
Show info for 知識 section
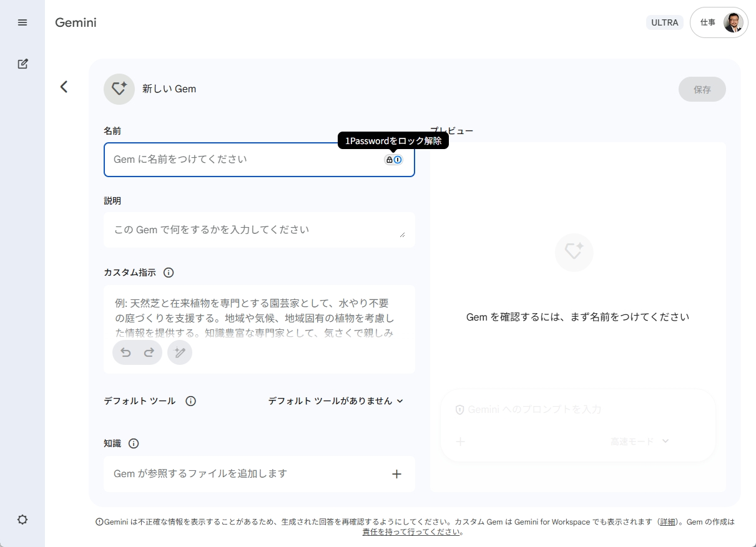pos(134,443)
